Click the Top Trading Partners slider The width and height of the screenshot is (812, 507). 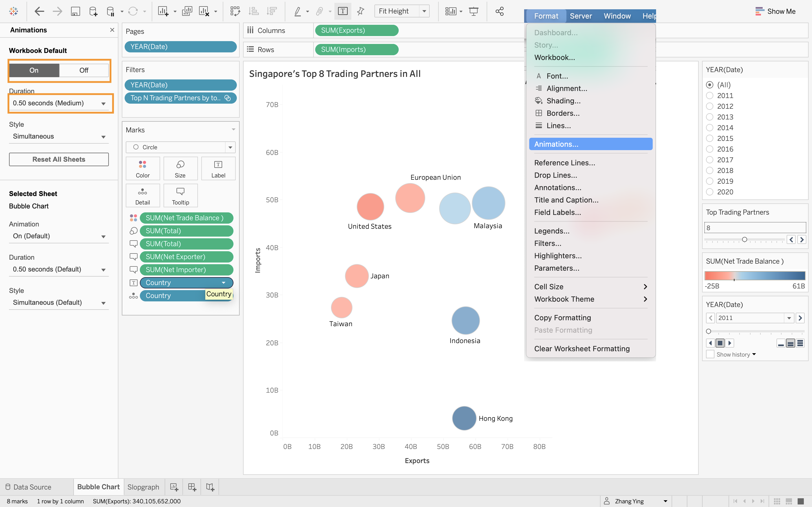click(744, 239)
